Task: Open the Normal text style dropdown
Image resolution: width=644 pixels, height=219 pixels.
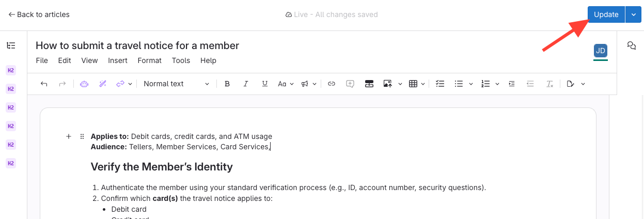Action: (176, 84)
